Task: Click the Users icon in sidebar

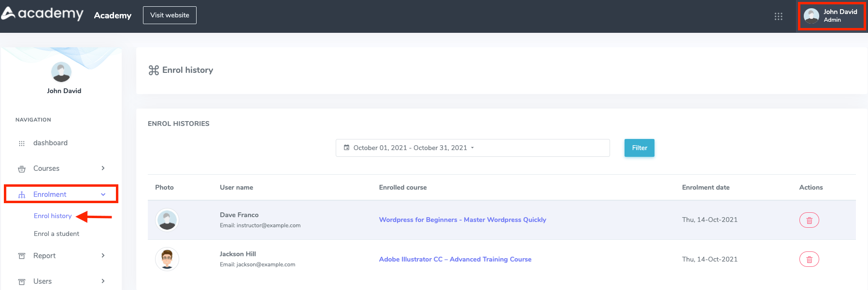Action: [x=22, y=282]
